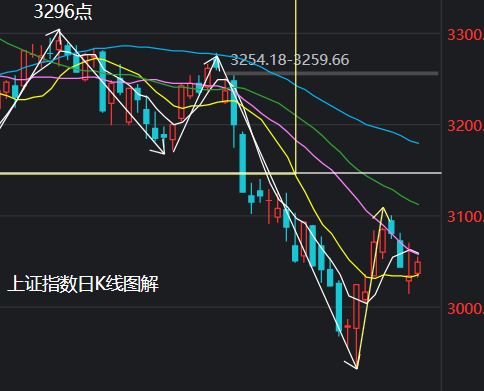
Task: Click the blue moving average line end
Action: click(418, 143)
